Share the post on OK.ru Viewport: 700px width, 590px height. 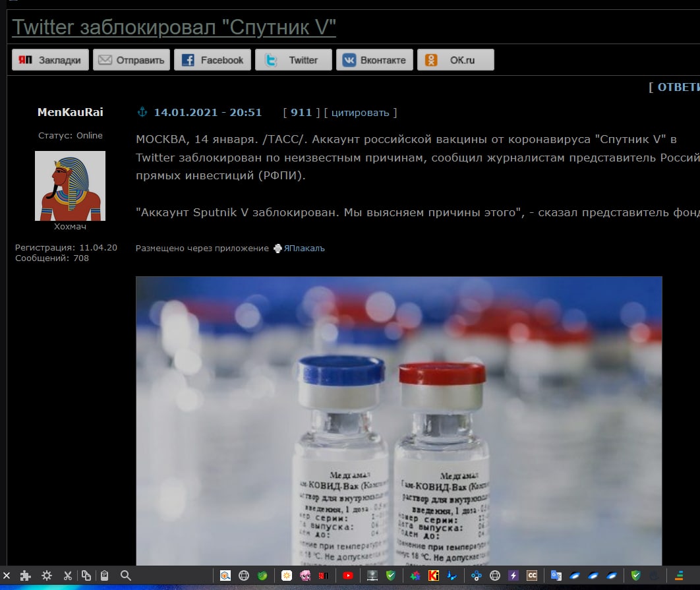[x=455, y=60]
